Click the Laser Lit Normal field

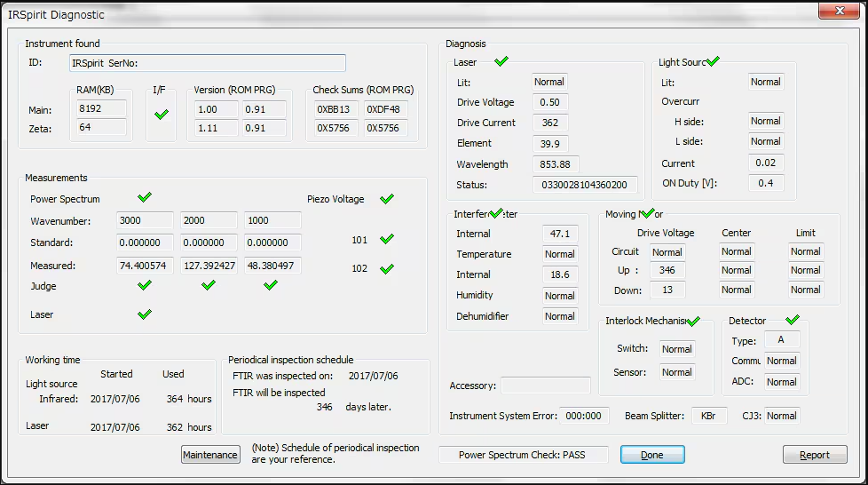549,82
